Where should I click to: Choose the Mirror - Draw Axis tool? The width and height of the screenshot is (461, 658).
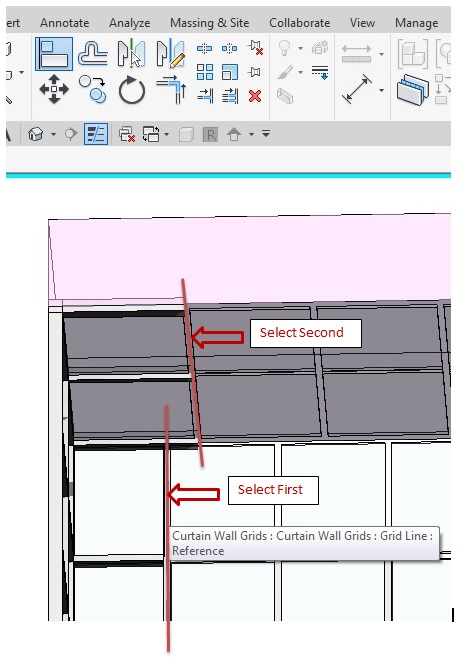(170, 54)
